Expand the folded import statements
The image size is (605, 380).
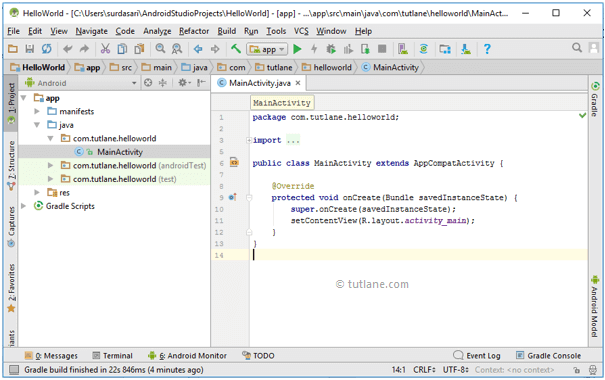tap(249, 140)
